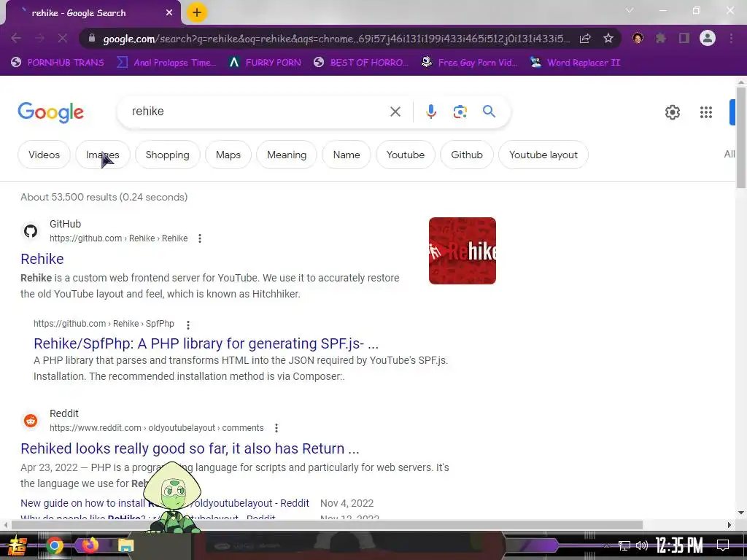Open the Extensions puzzle icon
The width and height of the screenshot is (747, 560).
(x=660, y=38)
